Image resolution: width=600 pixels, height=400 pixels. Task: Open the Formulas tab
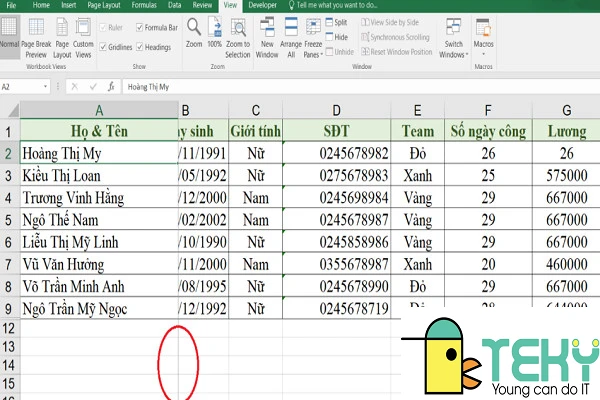coord(144,5)
